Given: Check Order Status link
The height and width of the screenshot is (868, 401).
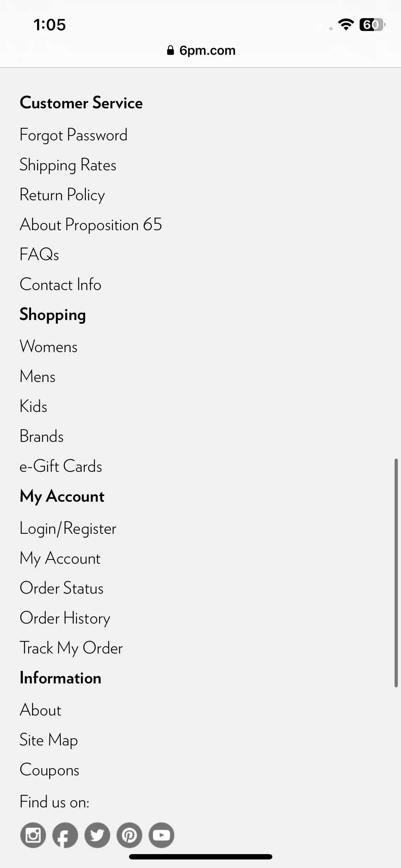Looking at the screenshot, I should tap(62, 588).
